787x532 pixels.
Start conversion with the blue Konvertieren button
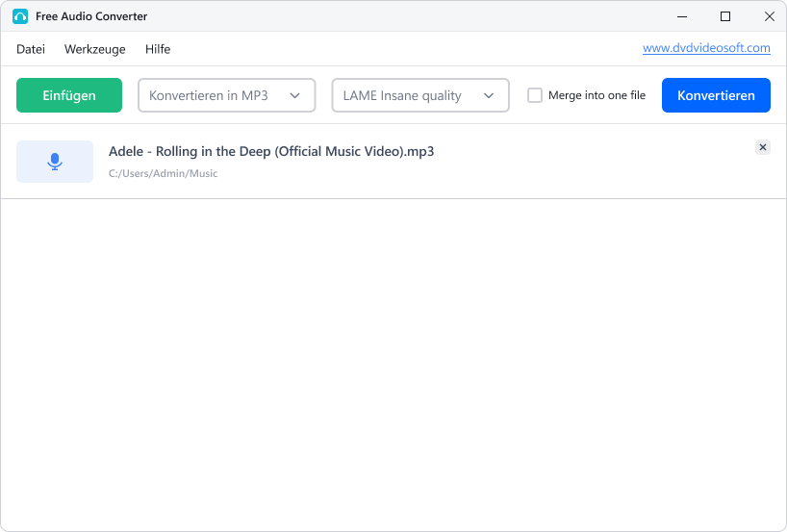pos(716,95)
